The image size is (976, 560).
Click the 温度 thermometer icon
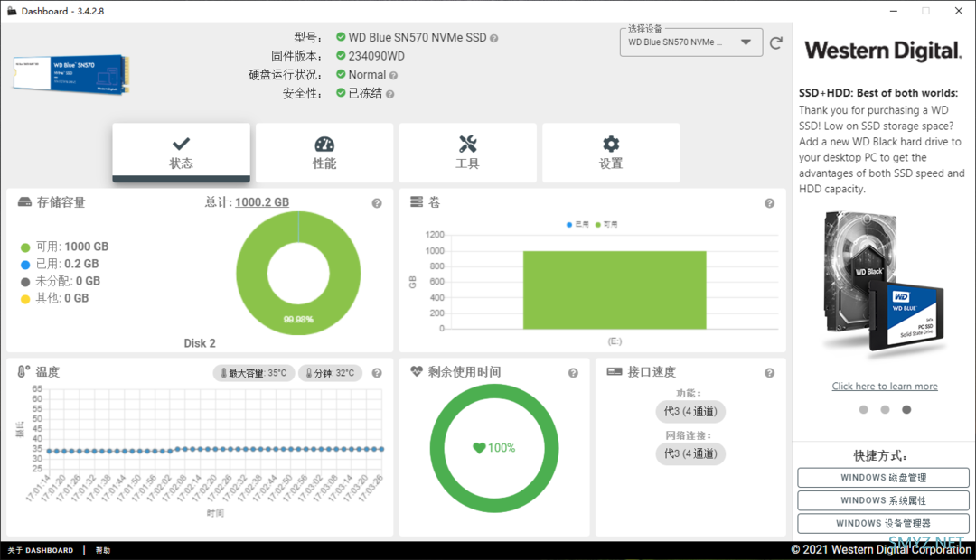(23, 371)
